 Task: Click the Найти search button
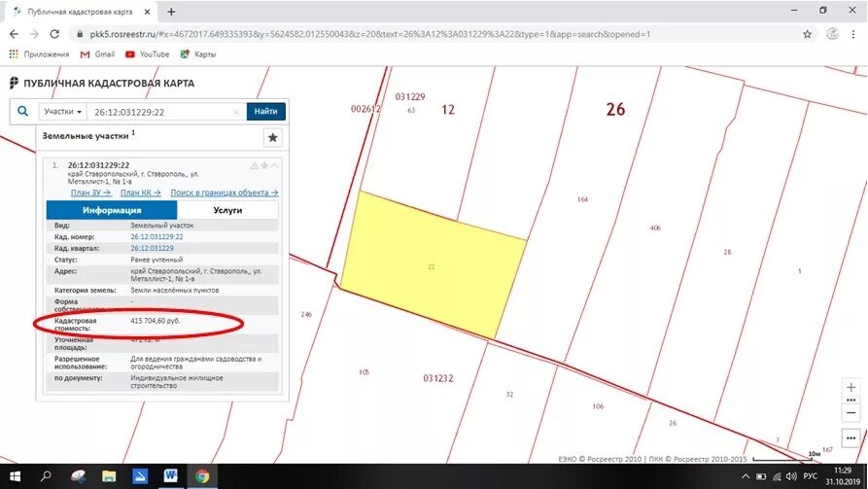(265, 111)
